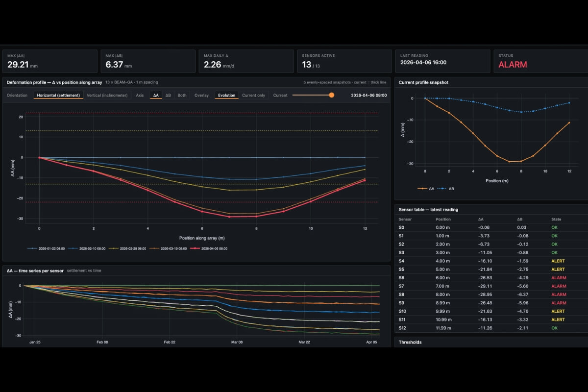This screenshot has height=392, width=588.
Task: Click the MAX |ΔA| value 29.21 mm
Action: coord(22,64)
